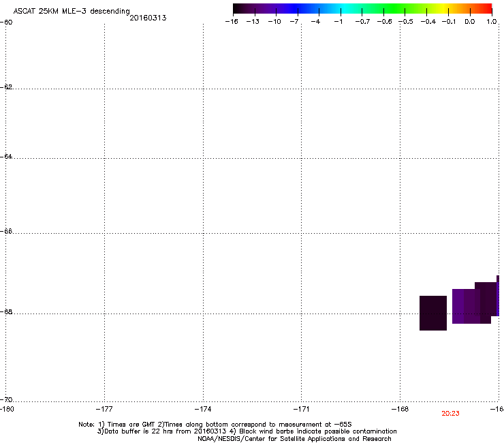Click the title 'ASCAT 25KM MLE-3 descending'

(x=72, y=11)
